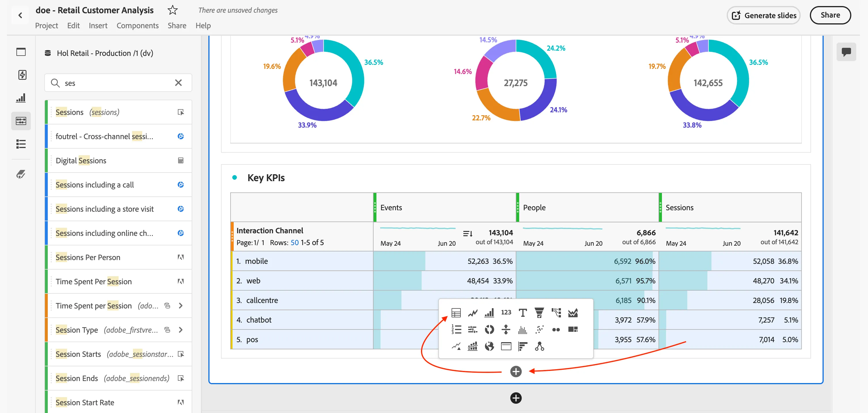Choose the Scatterplot visualization icon
The image size is (868, 413).
pos(539,329)
